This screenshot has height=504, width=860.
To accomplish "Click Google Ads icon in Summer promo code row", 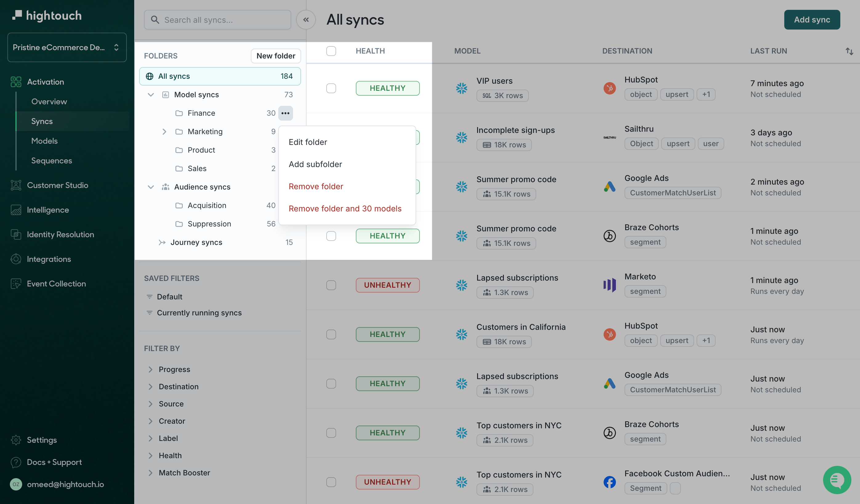I will point(609,187).
